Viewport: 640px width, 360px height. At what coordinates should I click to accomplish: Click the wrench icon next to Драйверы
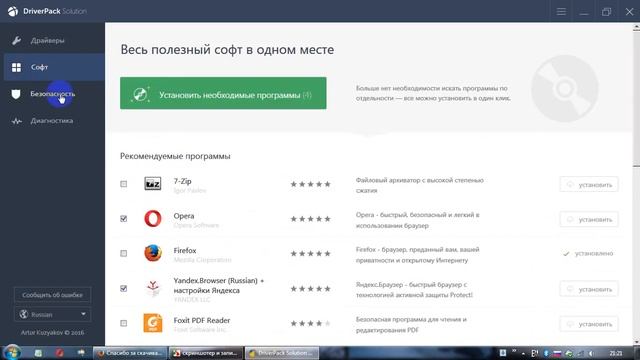pos(16,40)
